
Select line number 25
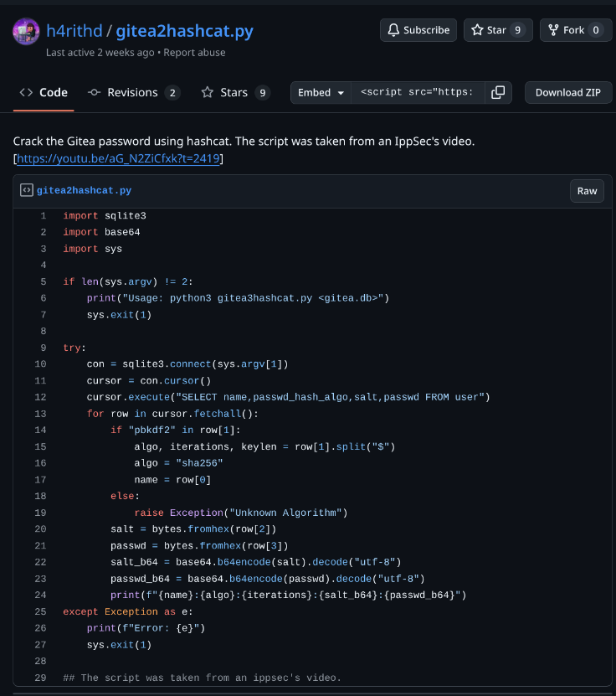point(40,611)
